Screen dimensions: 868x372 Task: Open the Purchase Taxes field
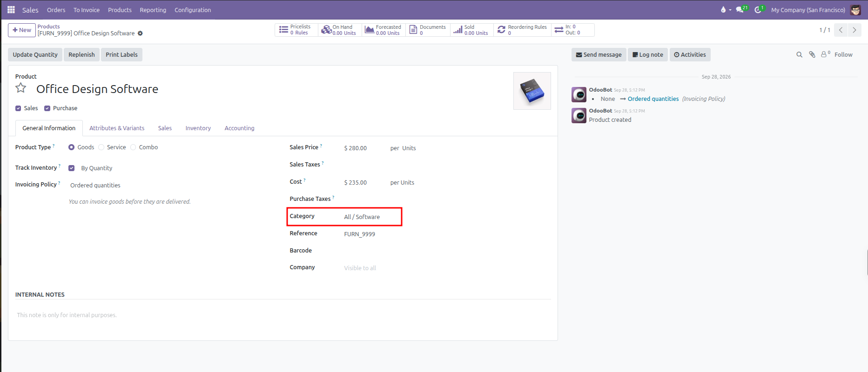pos(447,199)
